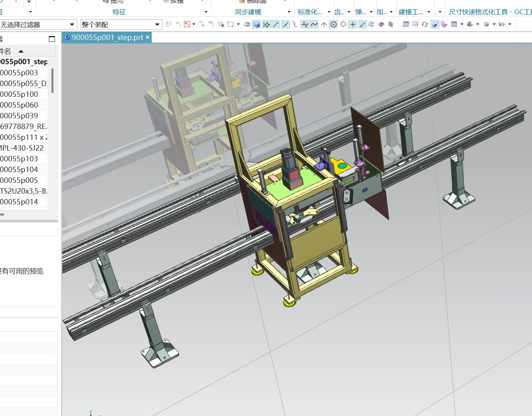
Task: Click the rectangle selection tool icon
Action: [x=230, y=24]
